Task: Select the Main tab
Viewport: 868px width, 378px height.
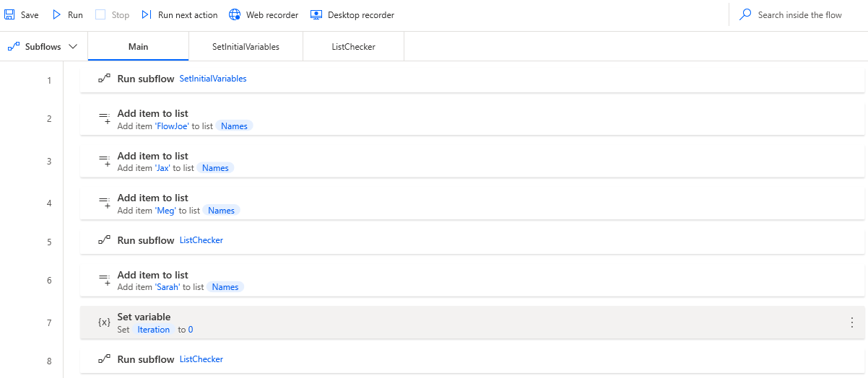Action: 138,47
